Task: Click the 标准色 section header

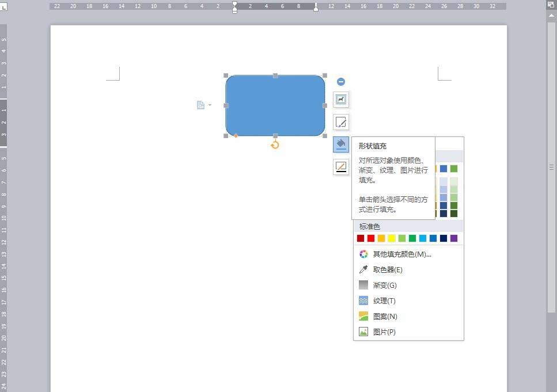Action: [369, 226]
